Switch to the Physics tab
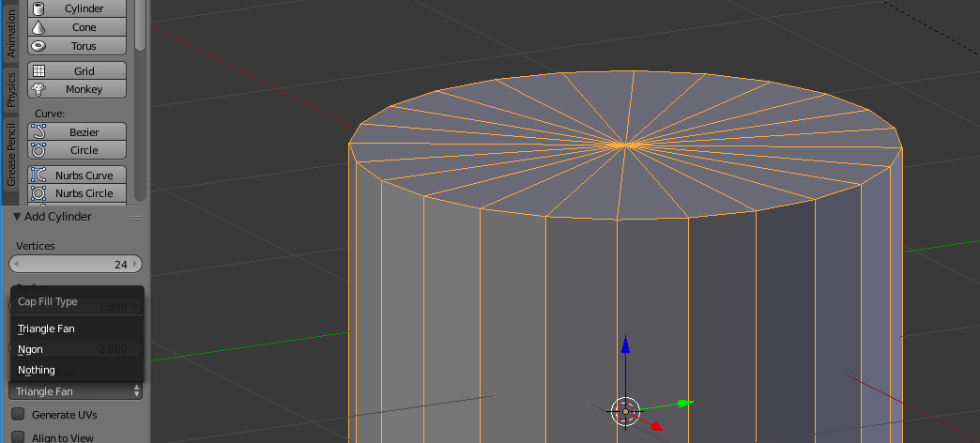 [x=10, y=89]
